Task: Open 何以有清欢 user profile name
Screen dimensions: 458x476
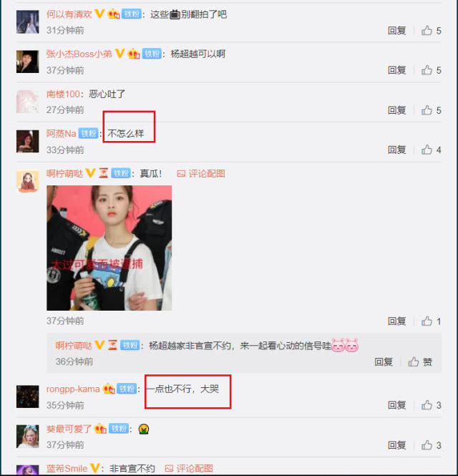Action: click(x=69, y=14)
